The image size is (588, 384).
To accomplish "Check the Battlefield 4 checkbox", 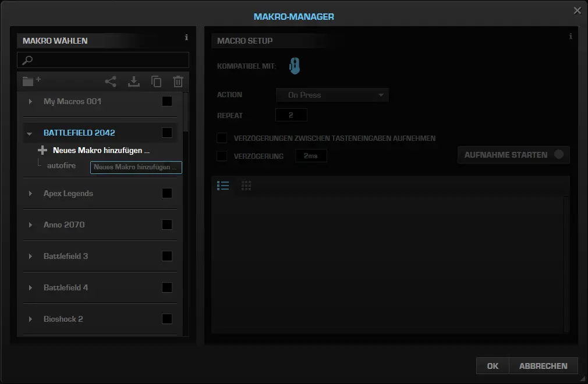I will (x=167, y=287).
